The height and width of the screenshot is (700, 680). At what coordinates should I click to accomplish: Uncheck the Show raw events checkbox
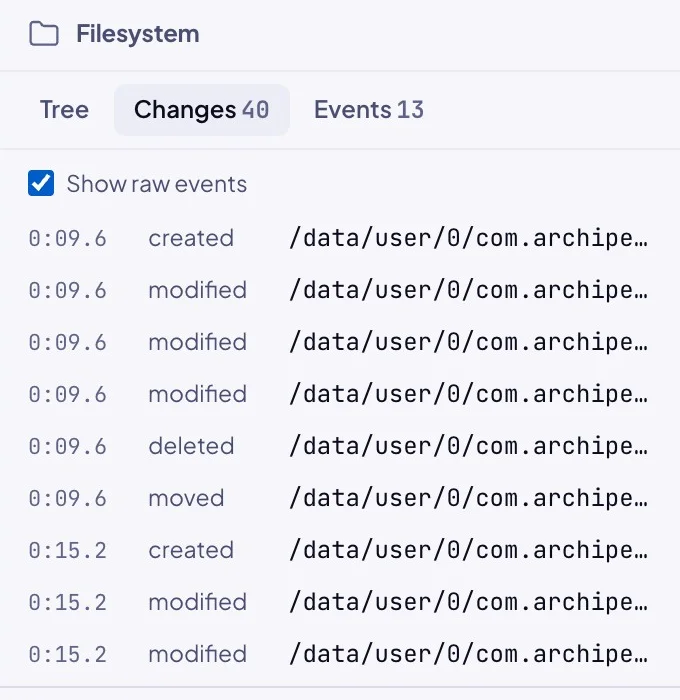pyautogui.click(x=41, y=183)
